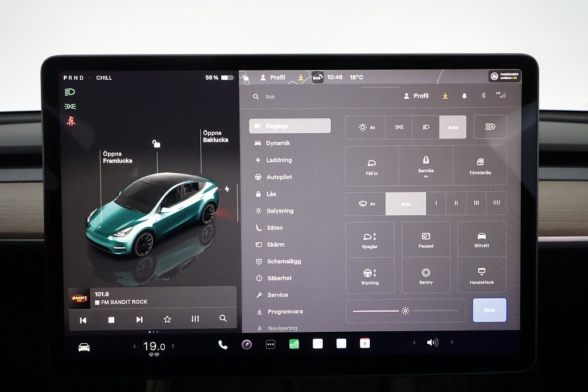Screen dimensions: 588x392
Task: Tap the speaker volume icon
Action: [432, 343]
